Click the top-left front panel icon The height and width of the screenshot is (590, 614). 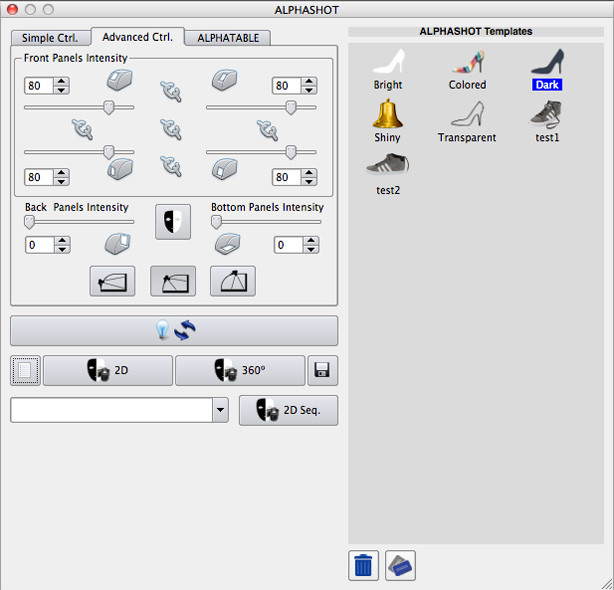click(119, 80)
